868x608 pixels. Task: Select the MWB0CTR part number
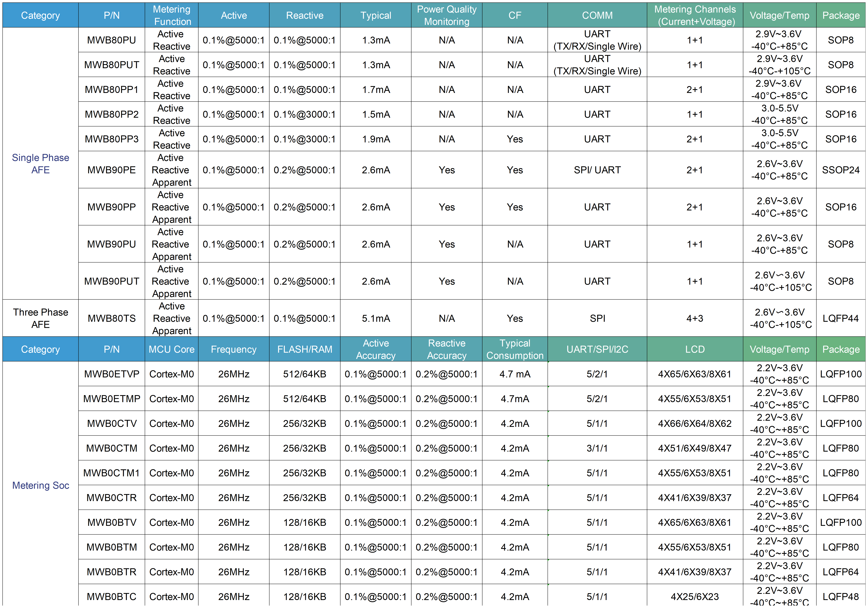pyautogui.click(x=112, y=498)
